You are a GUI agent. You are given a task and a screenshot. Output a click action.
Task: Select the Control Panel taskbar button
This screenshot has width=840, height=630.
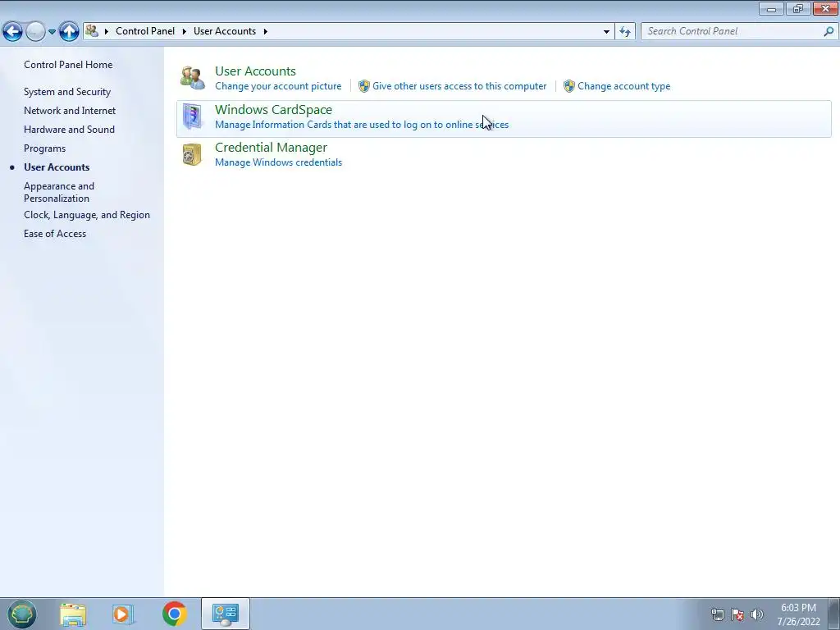point(226,614)
